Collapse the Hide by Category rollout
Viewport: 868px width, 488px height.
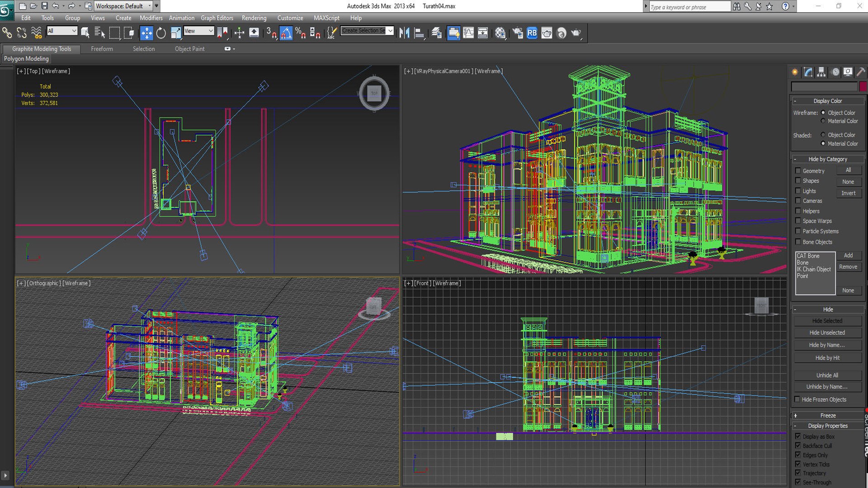(827, 159)
